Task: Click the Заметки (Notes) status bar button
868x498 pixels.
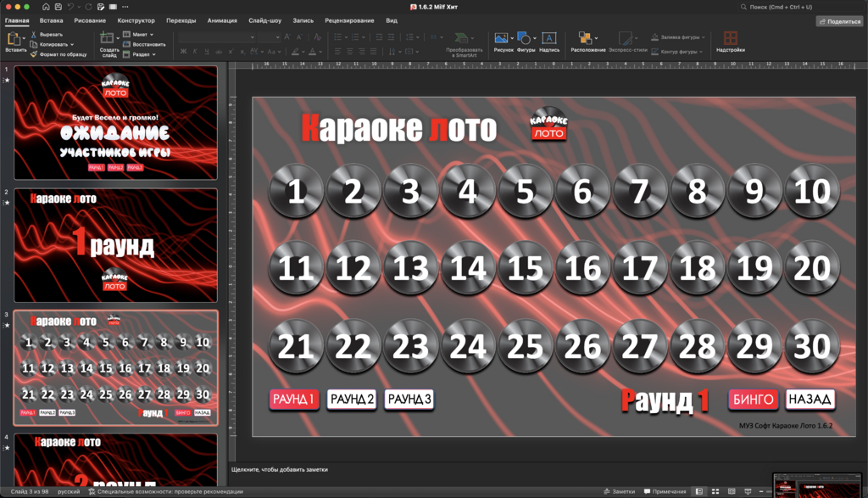Action: click(x=620, y=491)
